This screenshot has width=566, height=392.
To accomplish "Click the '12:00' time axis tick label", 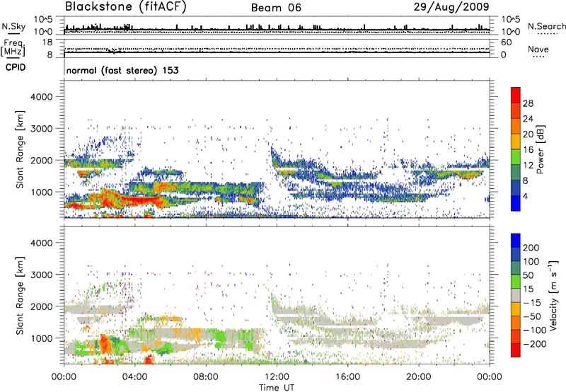I will pyautogui.click(x=277, y=377).
